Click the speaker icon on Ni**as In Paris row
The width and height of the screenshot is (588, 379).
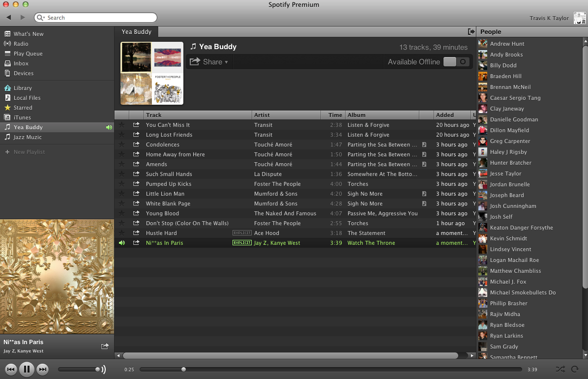click(122, 242)
